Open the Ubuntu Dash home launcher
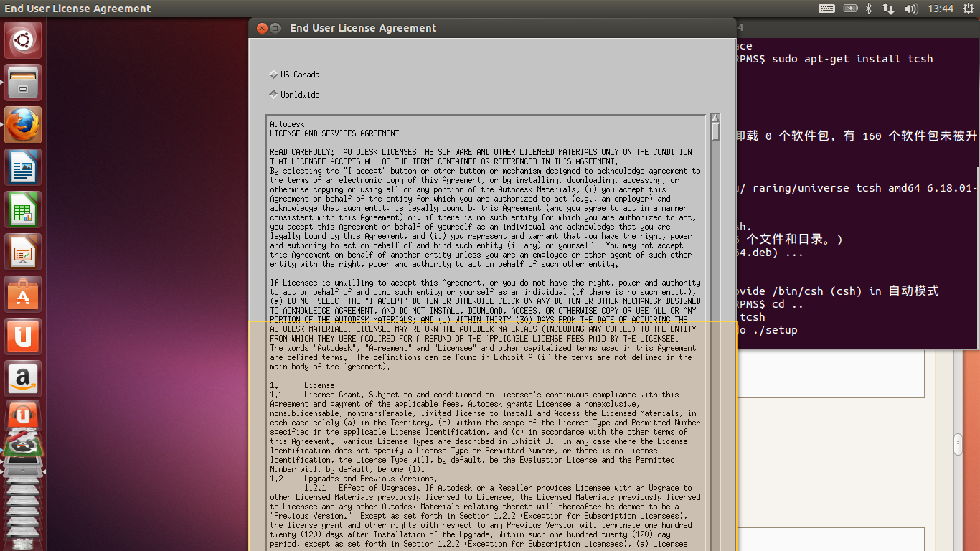The height and width of the screenshot is (551, 980). coord(23,40)
